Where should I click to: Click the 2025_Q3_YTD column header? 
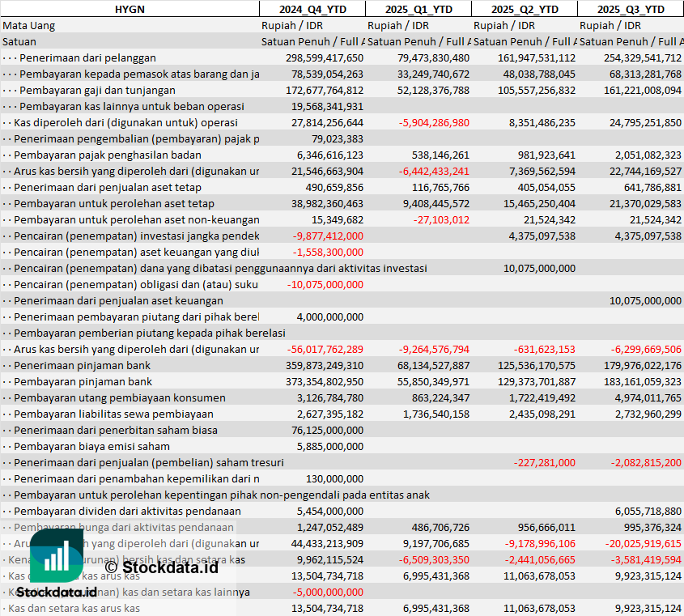coord(631,9)
